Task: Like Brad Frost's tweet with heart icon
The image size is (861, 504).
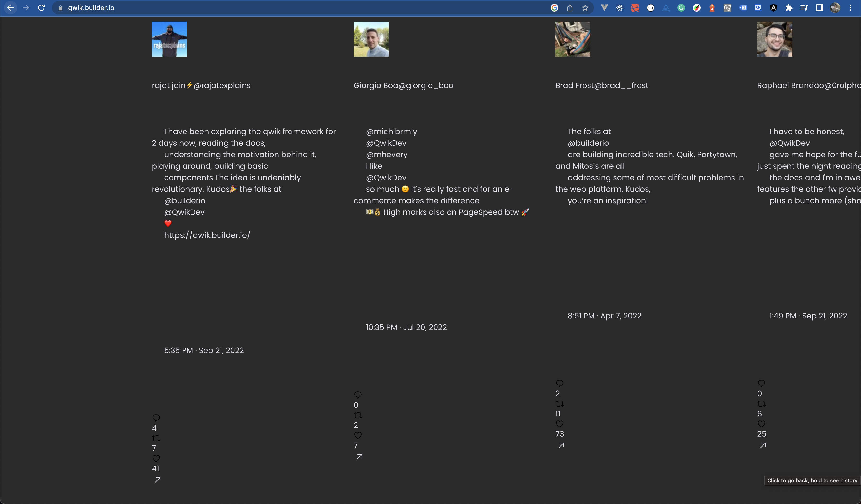Action: click(560, 424)
